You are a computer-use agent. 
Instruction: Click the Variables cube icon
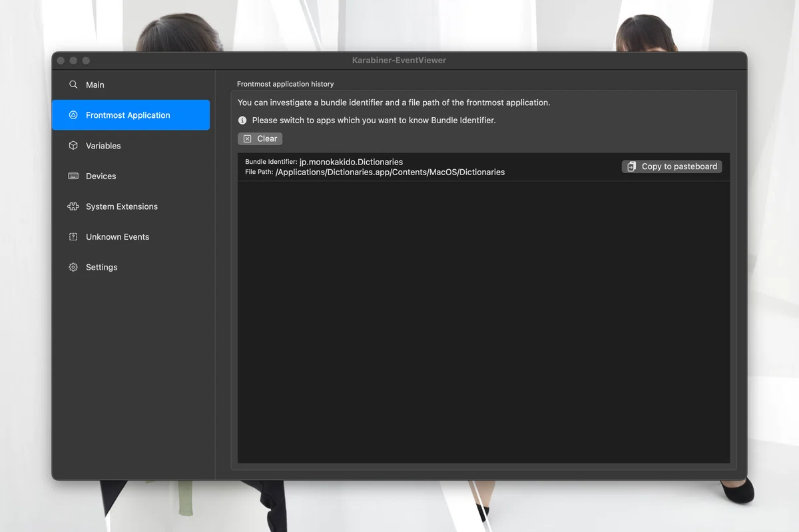[73, 145]
